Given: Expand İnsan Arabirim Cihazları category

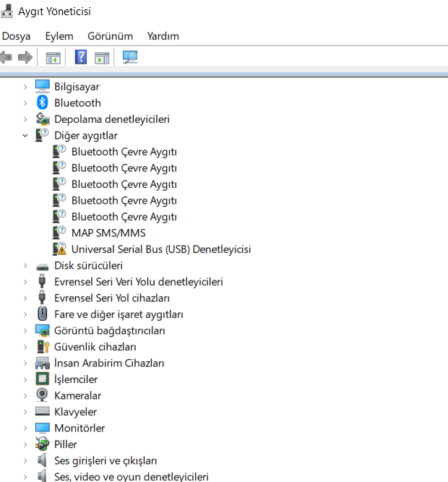Looking at the screenshot, I should pyautogui.click(x=25, y=363).
